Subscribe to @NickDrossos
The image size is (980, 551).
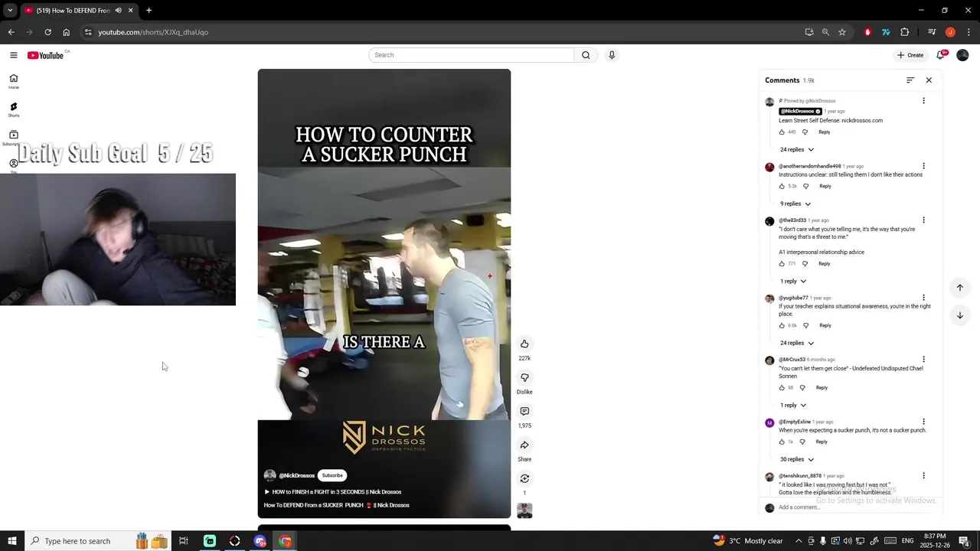click(x=332, y=475)
